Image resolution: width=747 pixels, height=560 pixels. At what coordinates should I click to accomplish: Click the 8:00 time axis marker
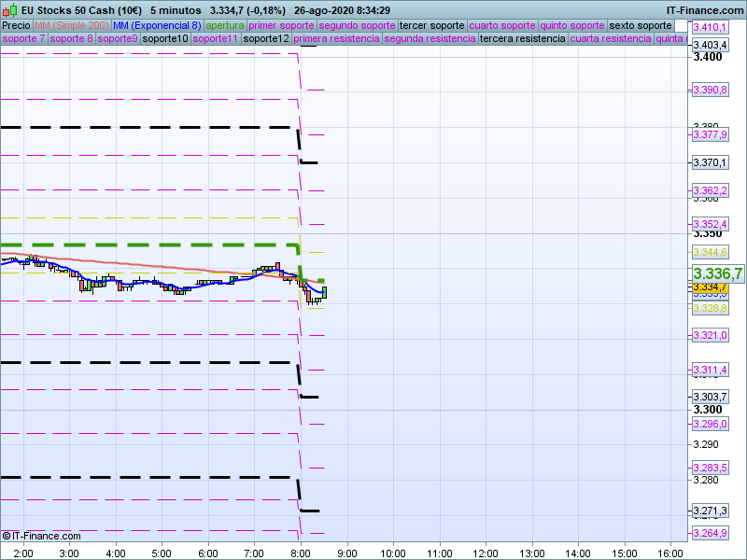300,553
